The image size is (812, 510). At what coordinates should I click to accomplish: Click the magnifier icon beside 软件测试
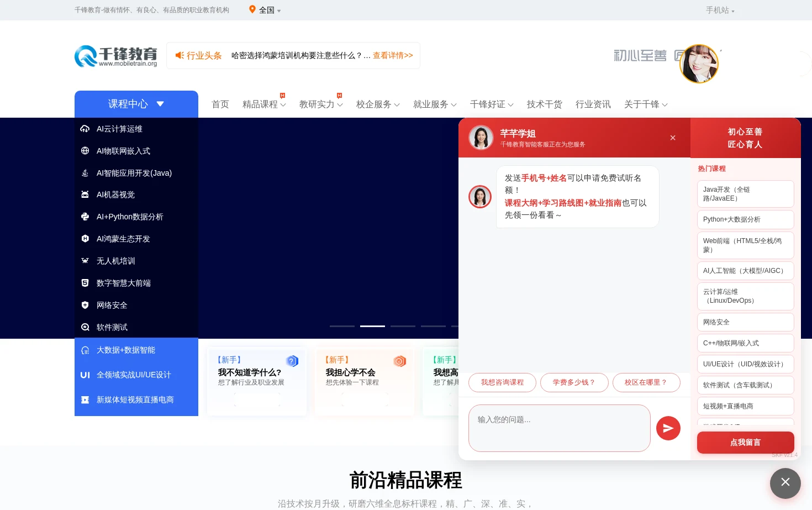(85, 327)
